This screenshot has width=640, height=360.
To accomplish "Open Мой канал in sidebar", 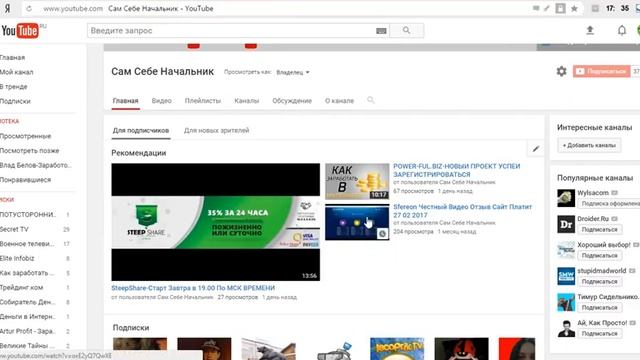I will click(x=17, y=72).
